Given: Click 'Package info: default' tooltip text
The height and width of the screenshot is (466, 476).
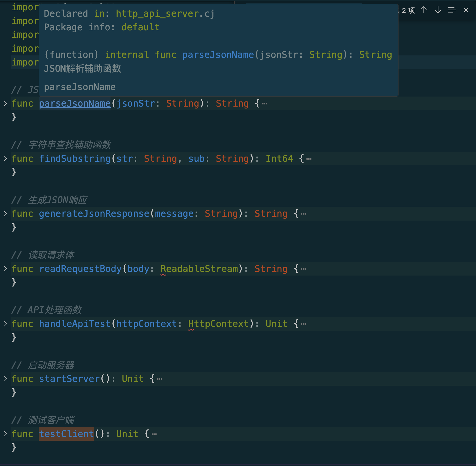Looking at the screenshot, I should (102, 27).
